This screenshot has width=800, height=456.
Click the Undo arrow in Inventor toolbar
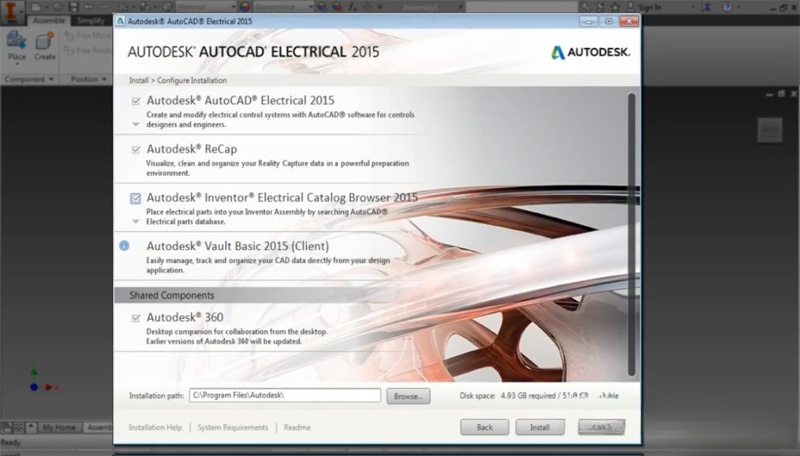click(x=90, y=7)
